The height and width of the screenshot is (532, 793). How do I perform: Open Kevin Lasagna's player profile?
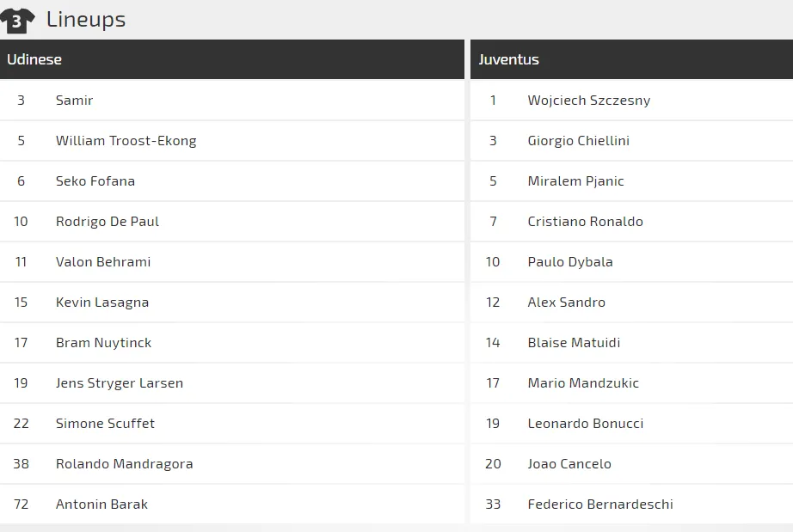tap(102, 302)
